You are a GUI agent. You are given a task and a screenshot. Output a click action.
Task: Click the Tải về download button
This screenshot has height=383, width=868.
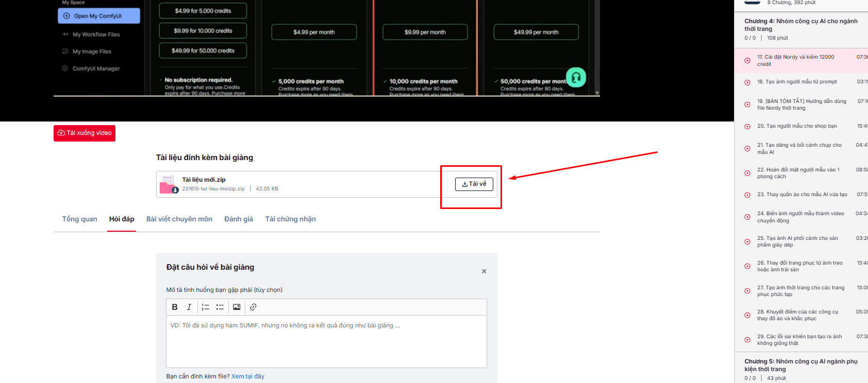point(474,184)
